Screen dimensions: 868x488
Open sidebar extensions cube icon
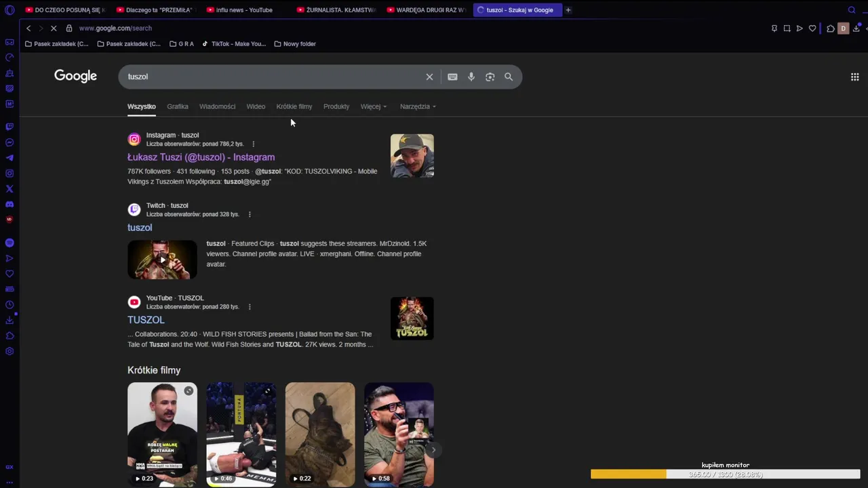(9, 336)
